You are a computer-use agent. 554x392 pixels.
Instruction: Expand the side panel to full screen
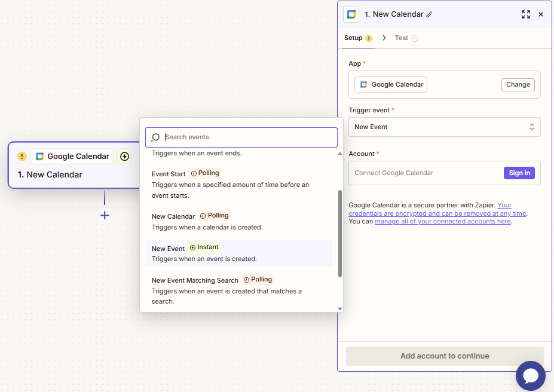(526, 14)
